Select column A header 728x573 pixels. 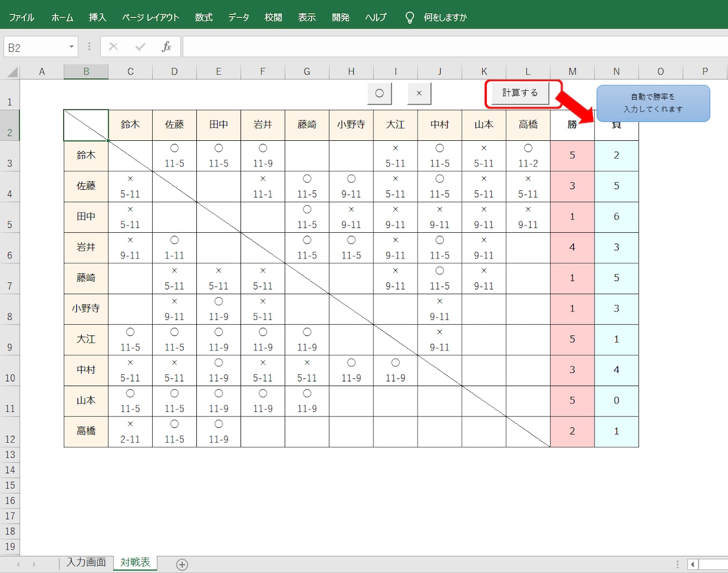point(42,72)
